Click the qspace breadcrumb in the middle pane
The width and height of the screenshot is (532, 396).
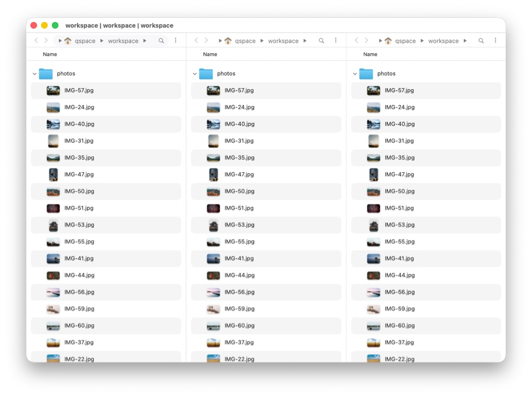point(245,41)
